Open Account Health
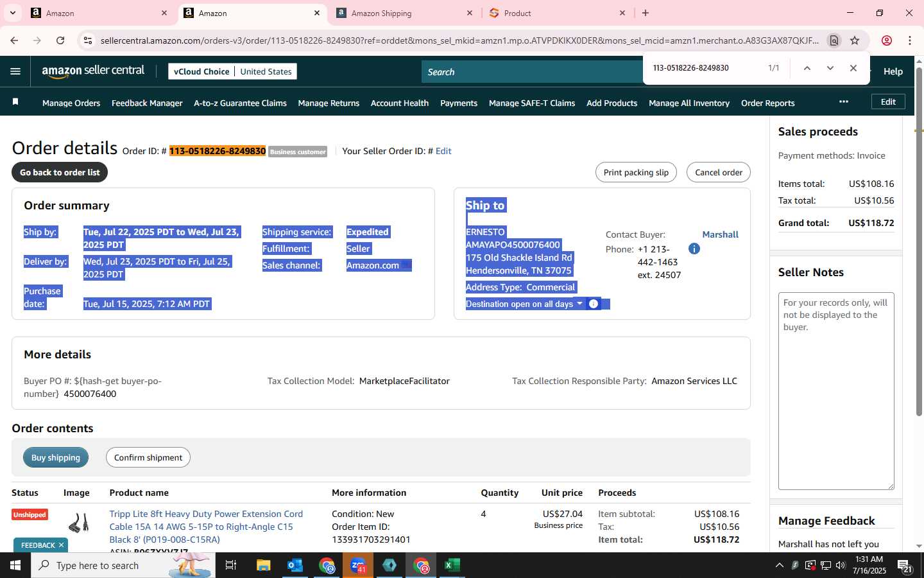Viewport: 924px width, 578px height. point(400,103)
